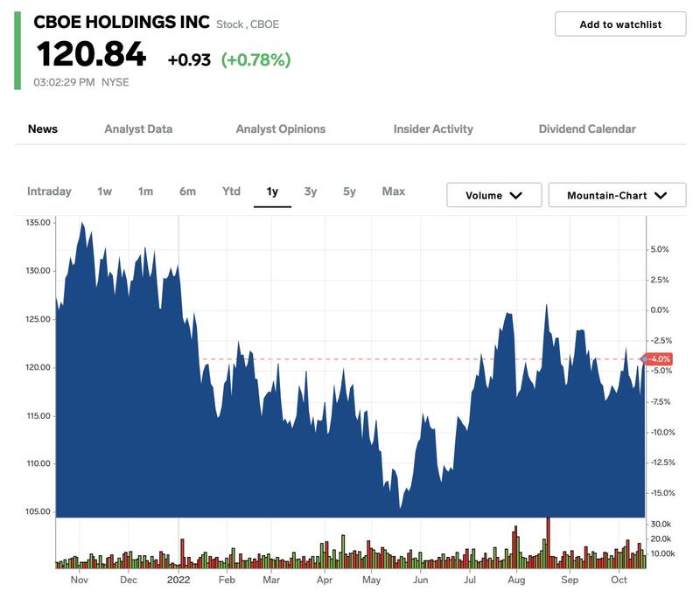Click the -15.0% percent axis label

click(x=662, y=493)
